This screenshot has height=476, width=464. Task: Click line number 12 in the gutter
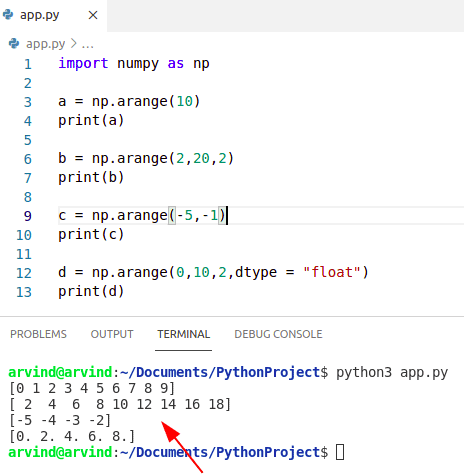tap(24, 273)
